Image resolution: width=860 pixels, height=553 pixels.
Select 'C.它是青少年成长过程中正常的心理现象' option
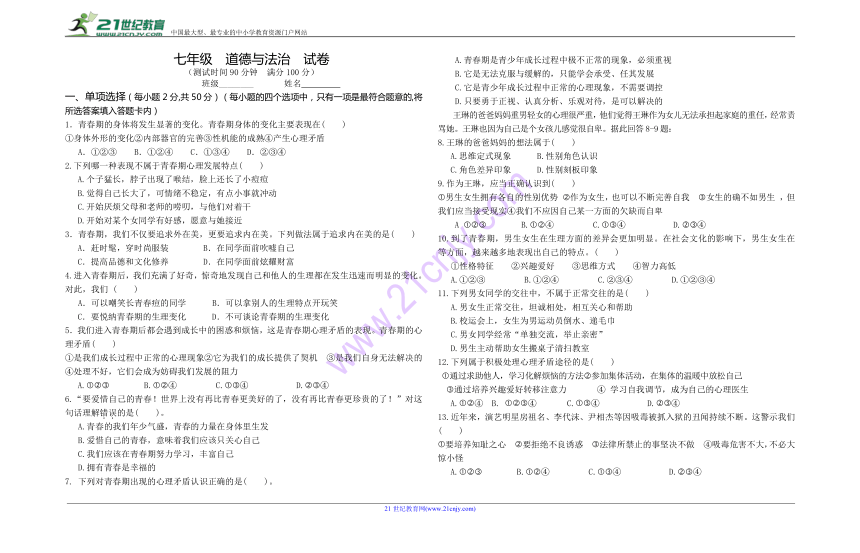558,87
